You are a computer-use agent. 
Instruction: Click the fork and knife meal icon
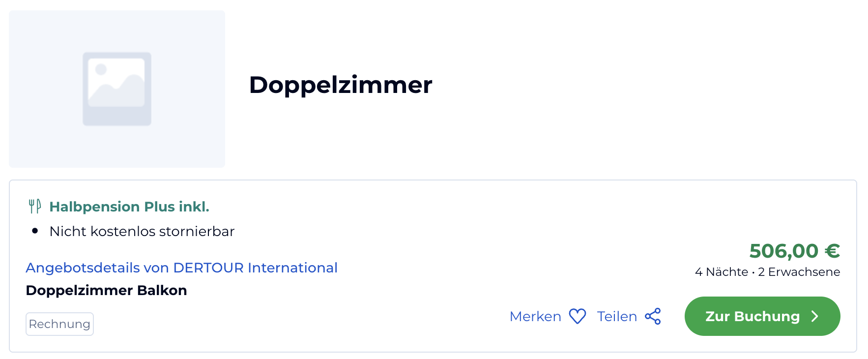click(x=34, y=207)
